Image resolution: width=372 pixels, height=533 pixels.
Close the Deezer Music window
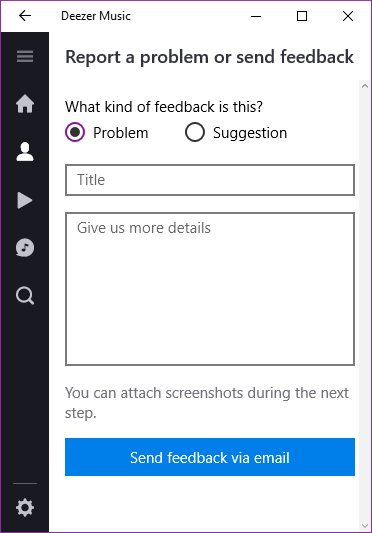348,16
